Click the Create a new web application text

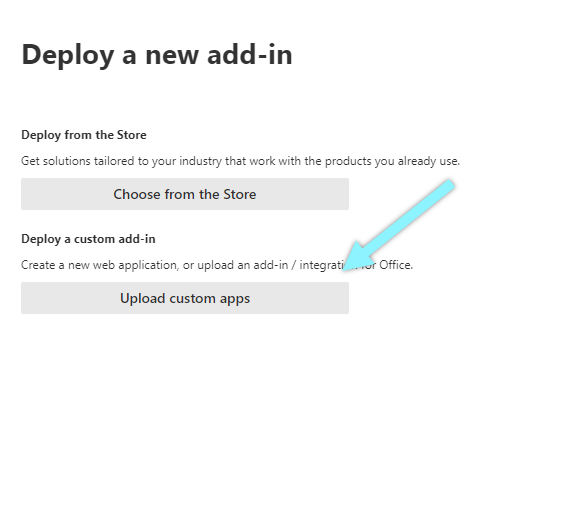click(x=217, y=265)
